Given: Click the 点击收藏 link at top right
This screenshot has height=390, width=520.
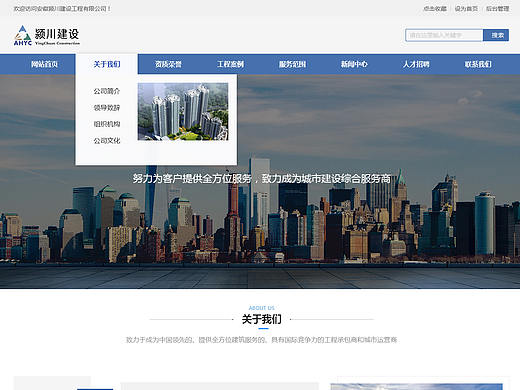Looking at the screenshot, I should (435, 9).
